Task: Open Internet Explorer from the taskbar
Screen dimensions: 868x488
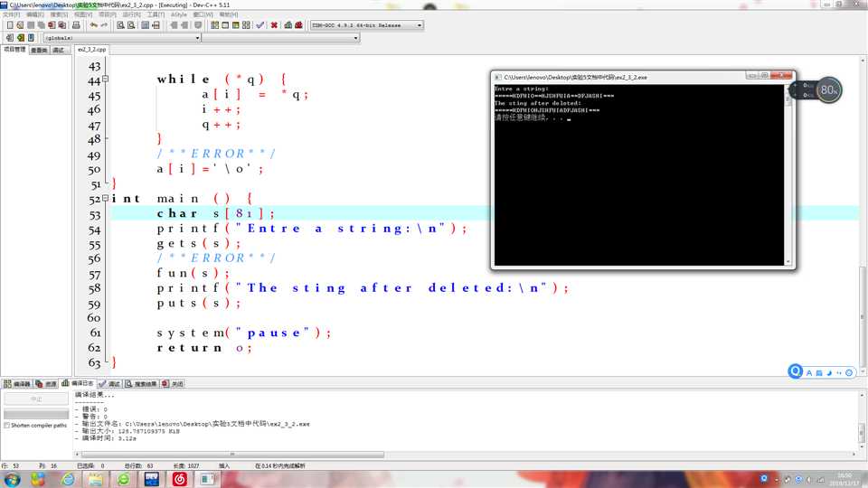Action: coord(68,479)
